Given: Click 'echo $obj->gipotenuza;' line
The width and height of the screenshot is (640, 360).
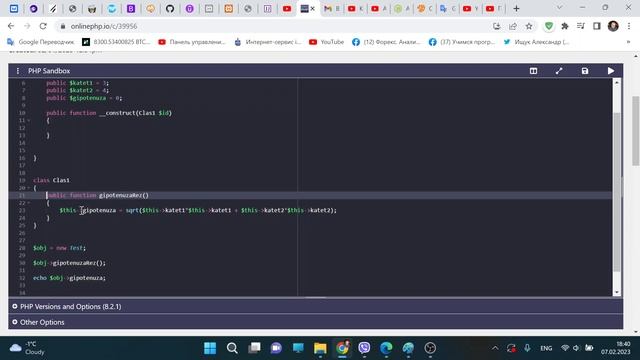Looking at the screenshot, I should 69,278.
